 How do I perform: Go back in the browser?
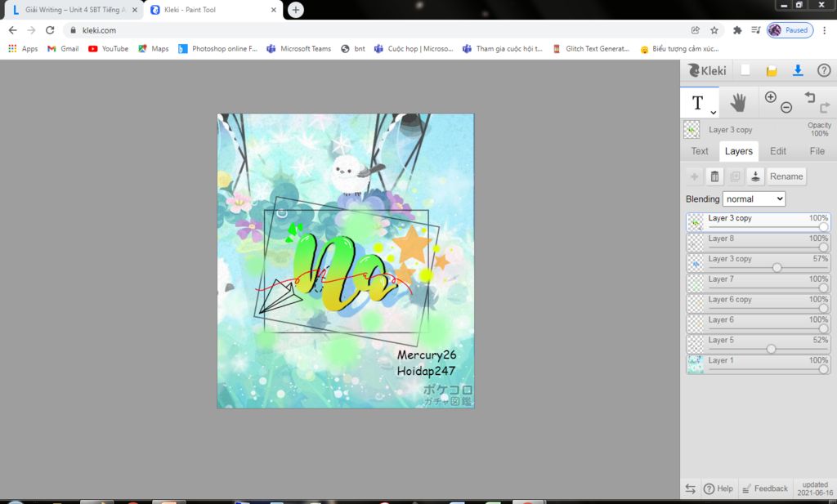pos(13,30)
